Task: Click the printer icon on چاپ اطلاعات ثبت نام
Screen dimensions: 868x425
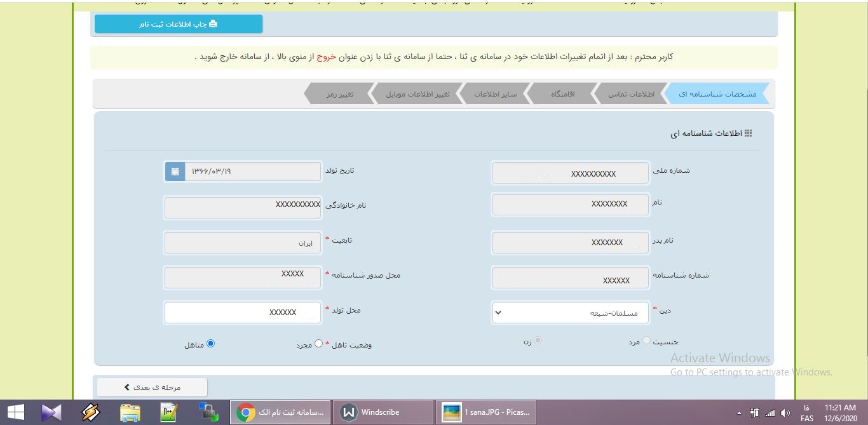Action: tap(214, 24)
